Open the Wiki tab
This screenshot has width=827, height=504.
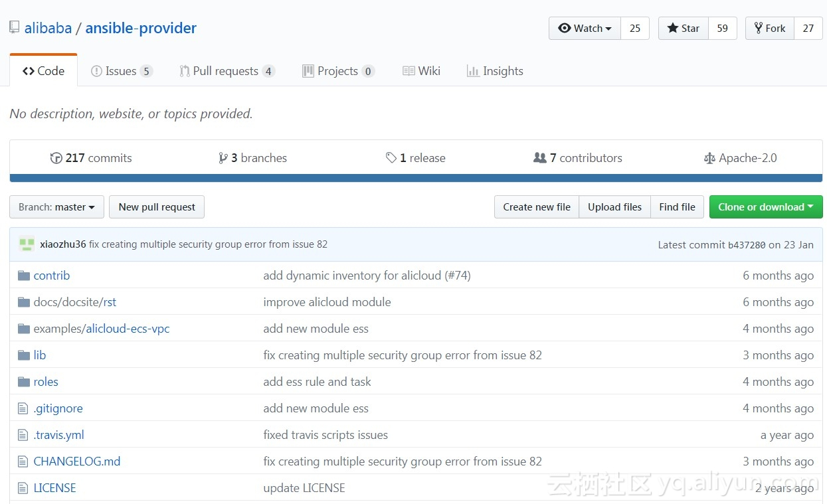421,71
